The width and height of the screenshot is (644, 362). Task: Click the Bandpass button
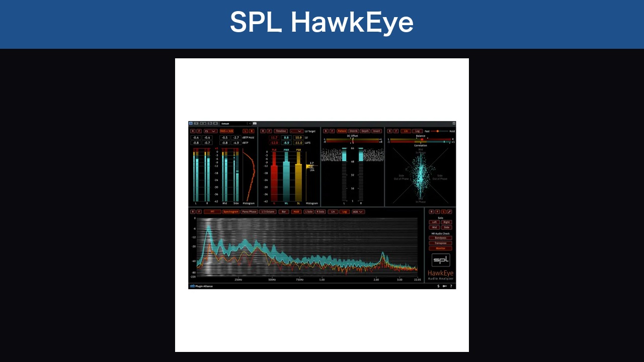pyautogui.click(x=440, y=238)
